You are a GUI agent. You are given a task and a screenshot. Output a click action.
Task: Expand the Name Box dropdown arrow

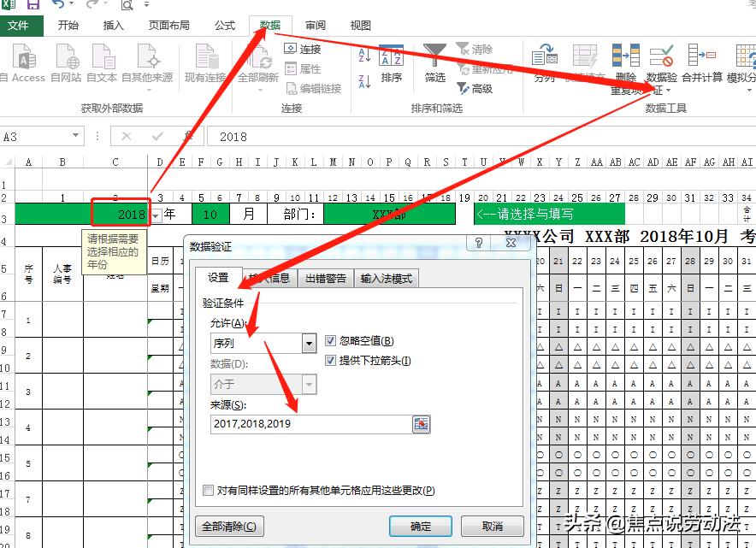(x=76, y=136)
